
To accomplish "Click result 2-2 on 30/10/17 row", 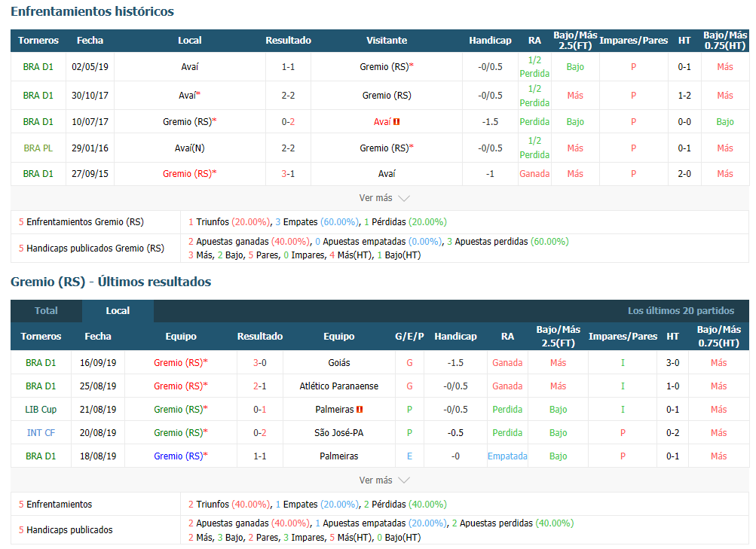I will click(289, 96).
